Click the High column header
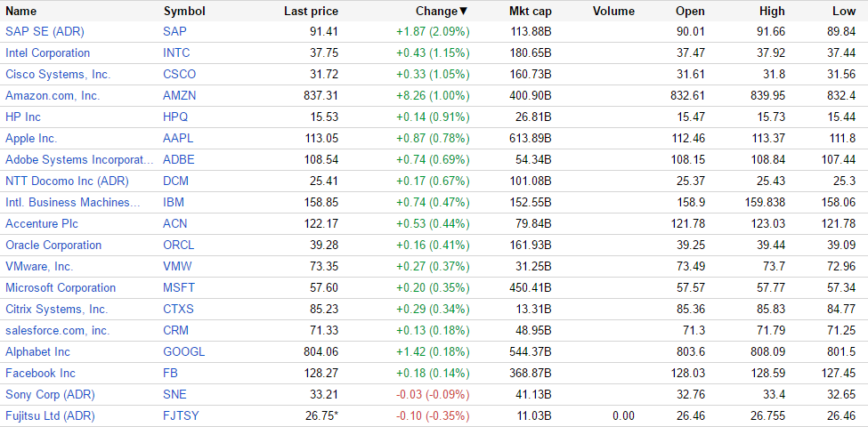 click(772, 11)
